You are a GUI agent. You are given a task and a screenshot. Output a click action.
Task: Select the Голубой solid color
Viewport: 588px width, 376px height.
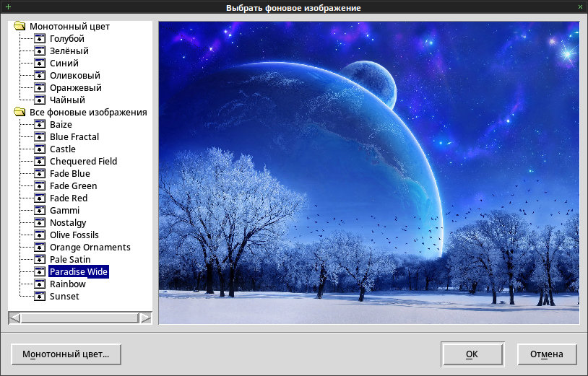click(67, 38)
